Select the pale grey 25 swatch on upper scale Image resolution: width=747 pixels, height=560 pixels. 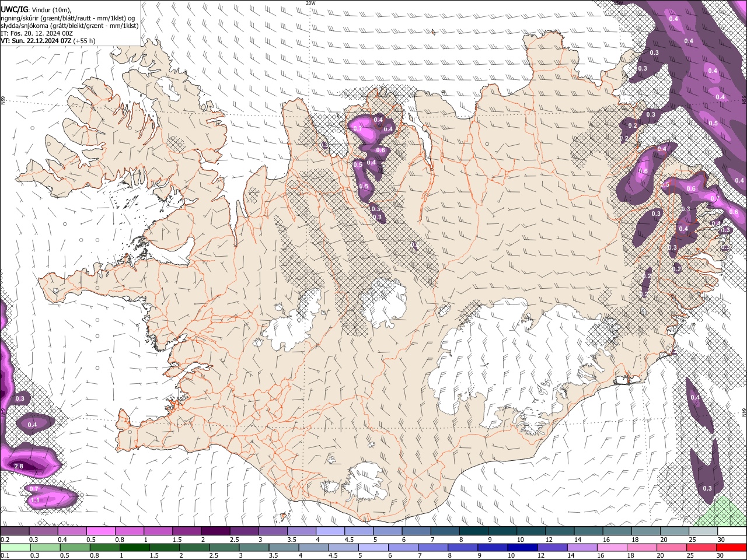[702, 531]
